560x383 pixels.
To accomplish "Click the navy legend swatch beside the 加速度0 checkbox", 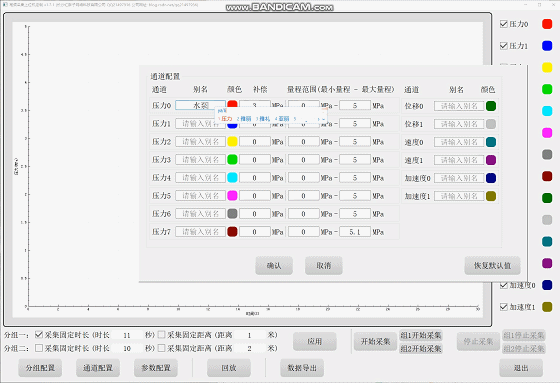I will pos(547,285).
